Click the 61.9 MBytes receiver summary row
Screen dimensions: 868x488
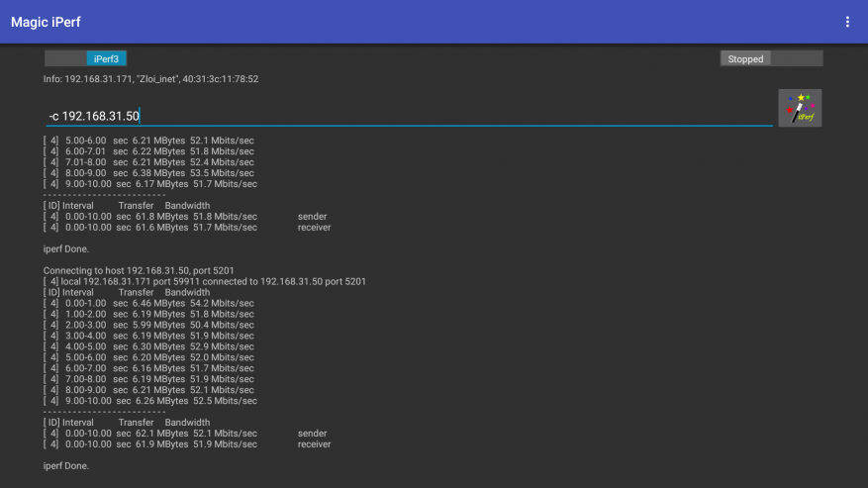coord(187,444)
